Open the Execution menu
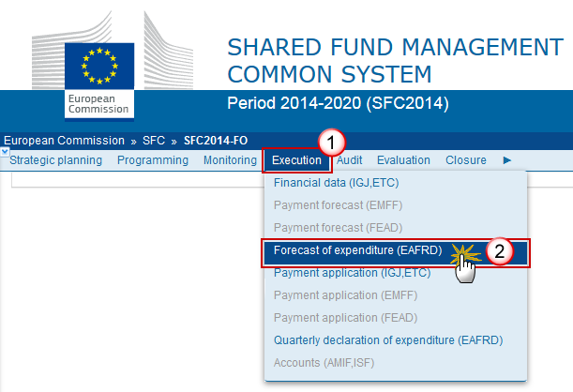 (296, 160)
